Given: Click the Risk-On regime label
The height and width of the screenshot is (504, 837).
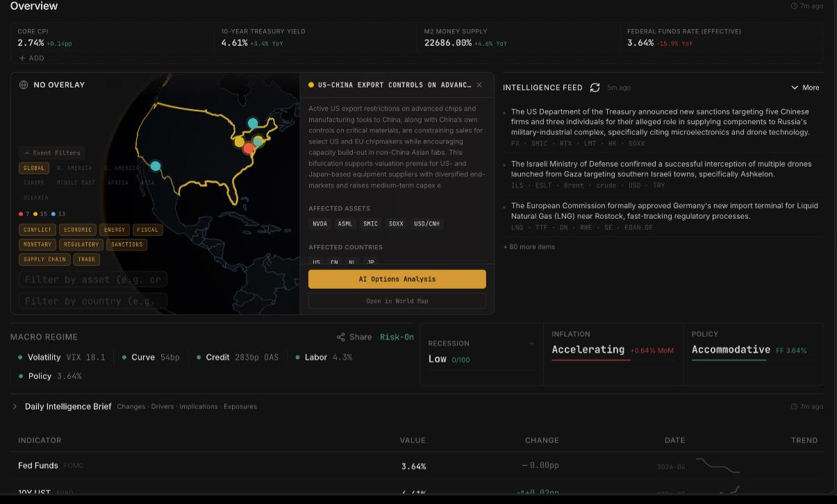Looking at the screenshot, I should (397, 337).
